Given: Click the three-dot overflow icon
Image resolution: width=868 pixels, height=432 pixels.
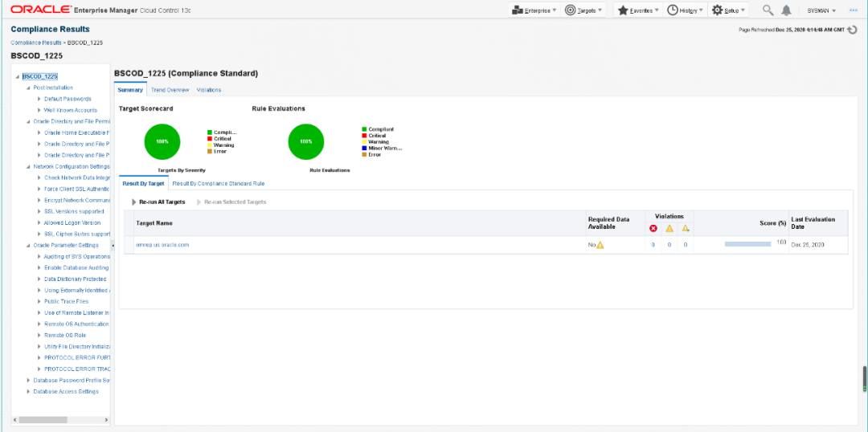Looking at the screenshot, I should tap(853, 10).
